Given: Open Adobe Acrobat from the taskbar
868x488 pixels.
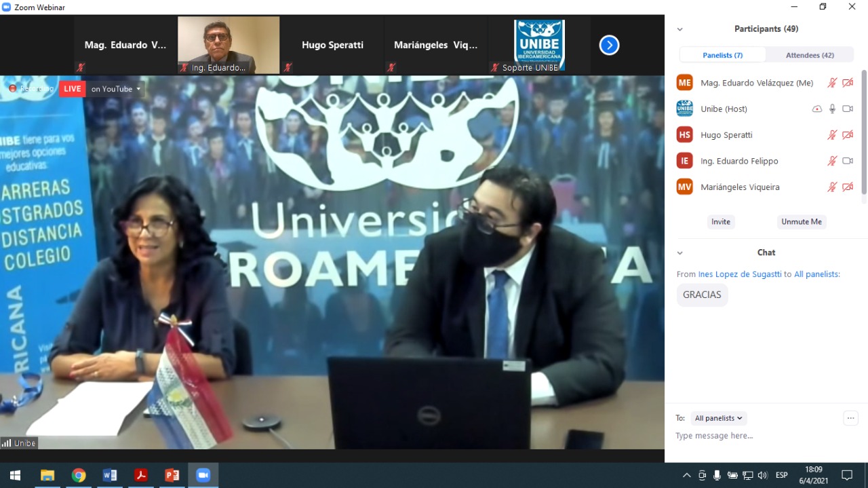Looking at the screenshot, I should (140, 475).
